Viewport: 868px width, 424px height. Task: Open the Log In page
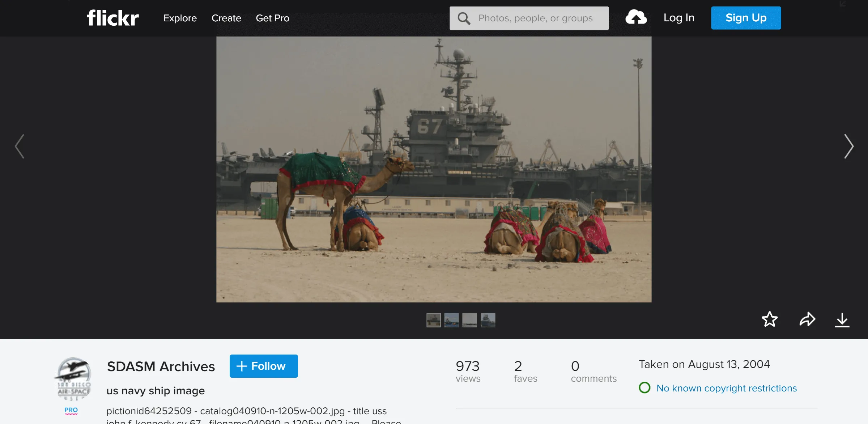click(x=679, y=18)
